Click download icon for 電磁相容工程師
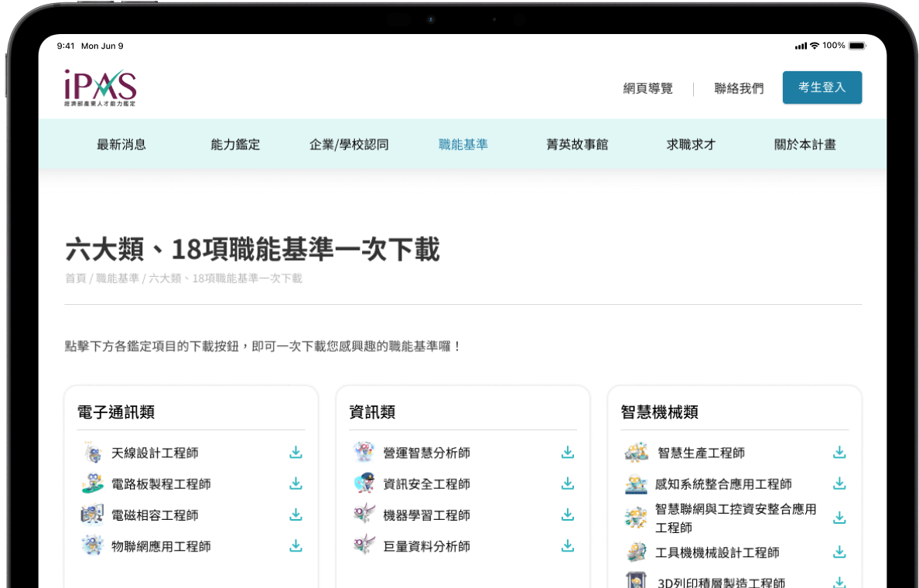Viewport: 919px width, 588px height. coord(296,514)
